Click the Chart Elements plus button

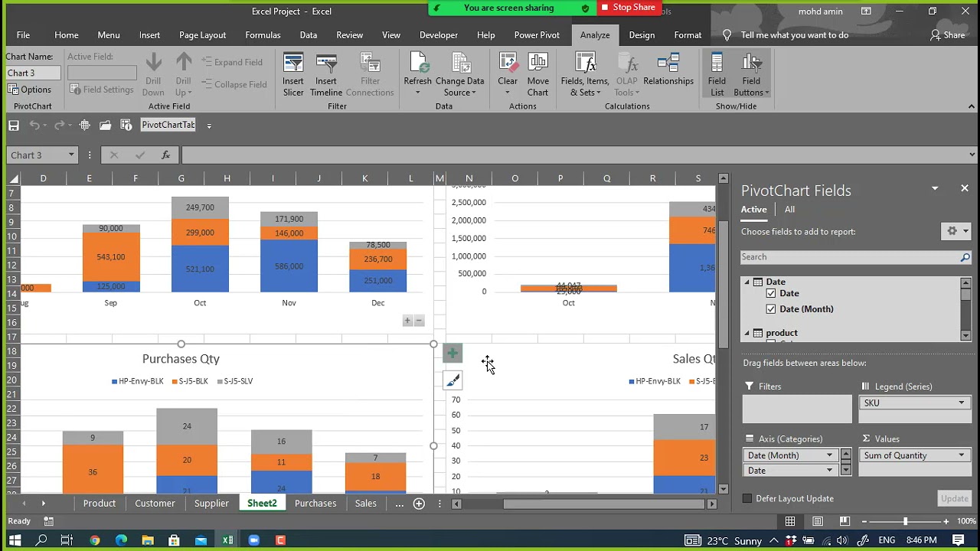coord(452,353)
